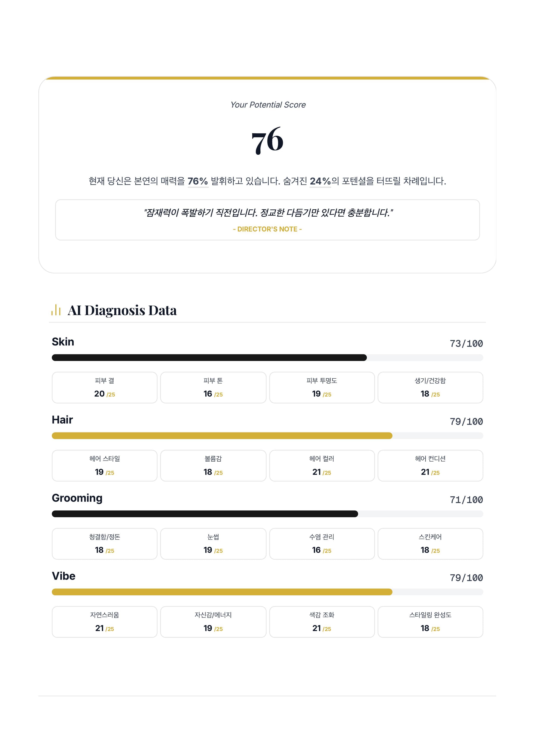
Task: Click the Grooming score progress bar
Action: (267, 514)
